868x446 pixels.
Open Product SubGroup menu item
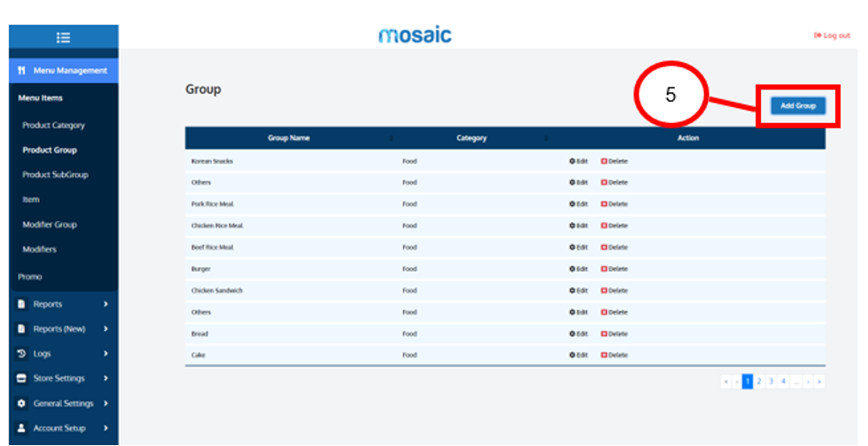pos(55,175)
